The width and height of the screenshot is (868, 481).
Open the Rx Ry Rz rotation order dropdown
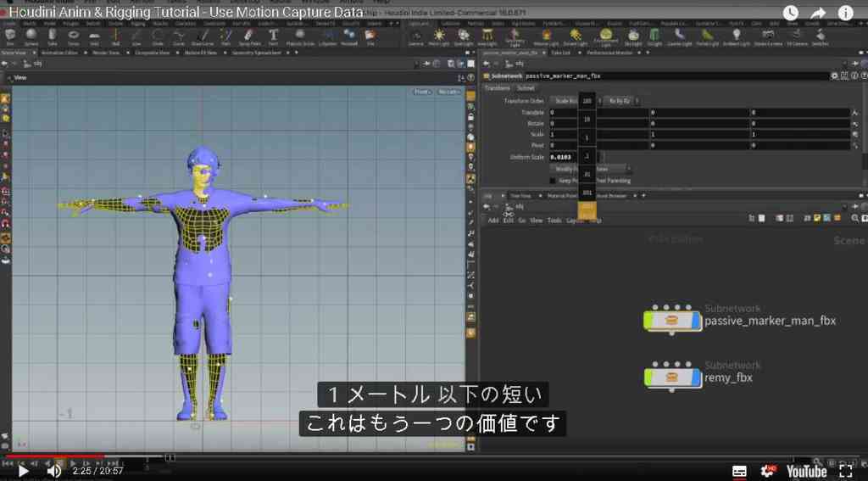tap(621, 101)
